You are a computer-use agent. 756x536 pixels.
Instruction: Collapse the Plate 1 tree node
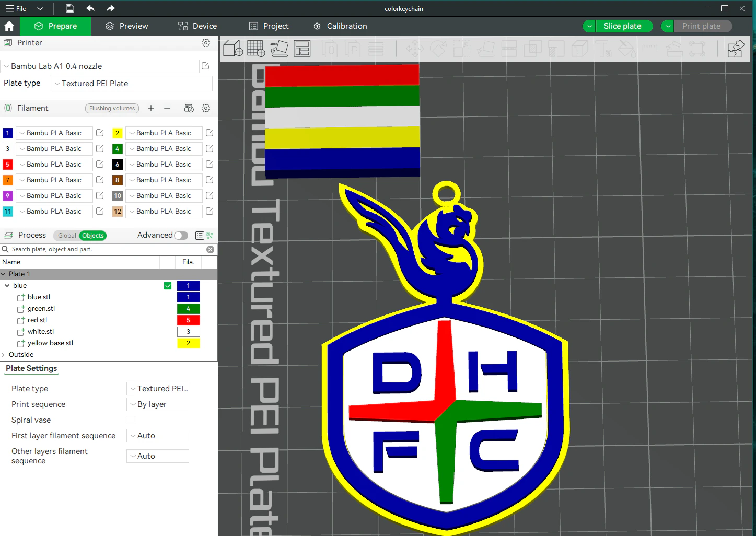(x=4, y=274)
